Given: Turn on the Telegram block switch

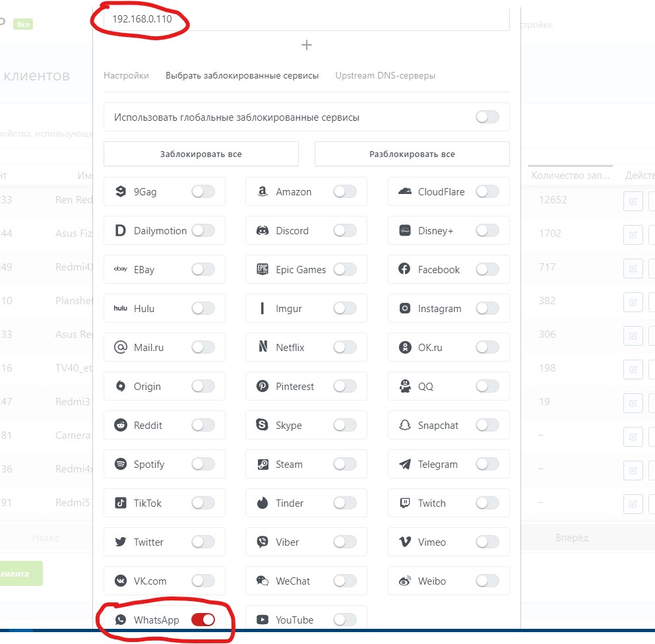Looking at the screenshot, I should point(487,463).
